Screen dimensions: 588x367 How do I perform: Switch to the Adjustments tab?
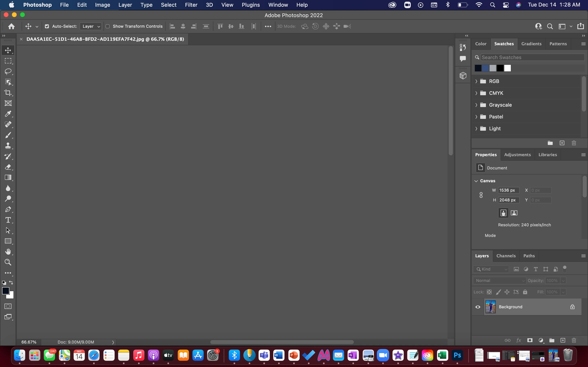pos(517,155)
